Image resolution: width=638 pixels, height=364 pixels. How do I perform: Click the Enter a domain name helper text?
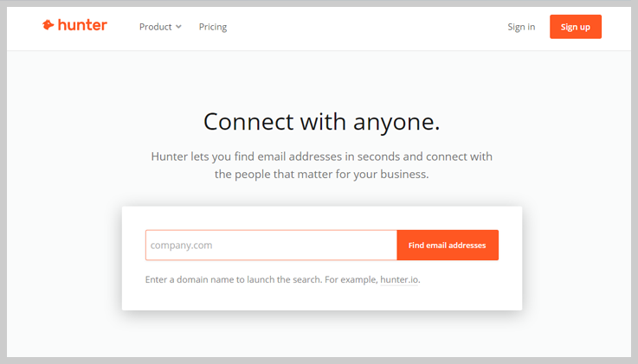233,279
